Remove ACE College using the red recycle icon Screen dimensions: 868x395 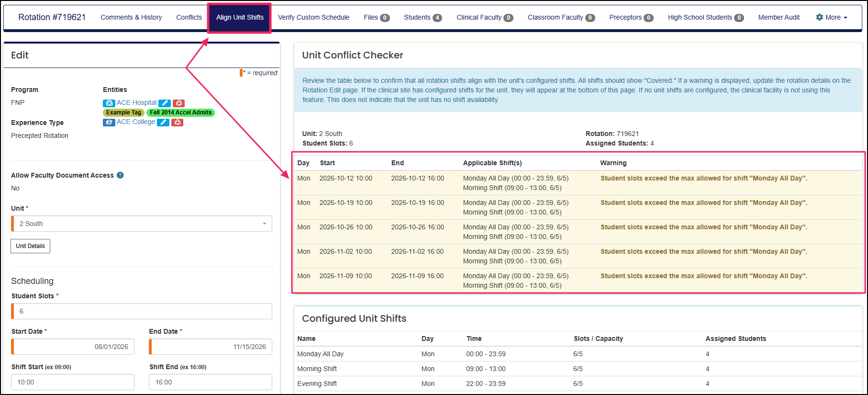[x=177, y=122]
